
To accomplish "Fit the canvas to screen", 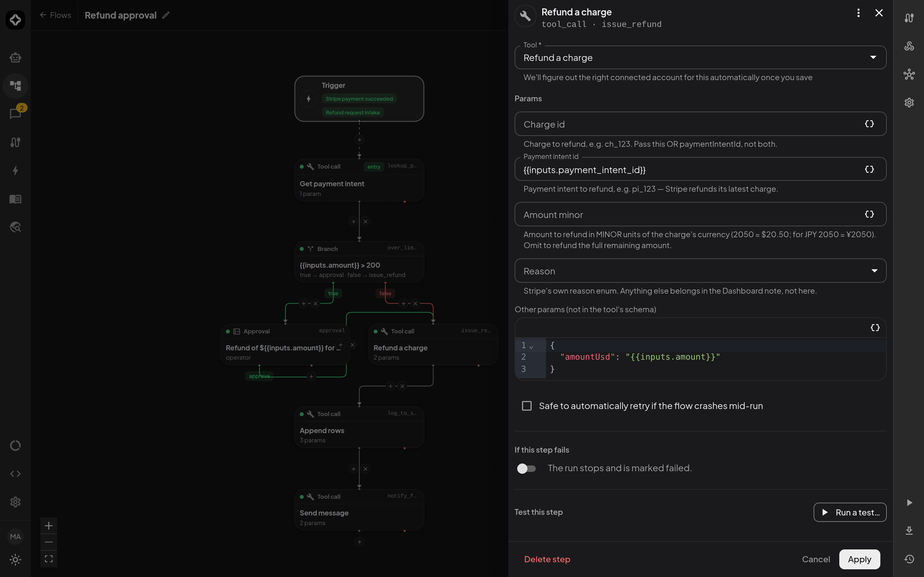I will pos(48,559).
